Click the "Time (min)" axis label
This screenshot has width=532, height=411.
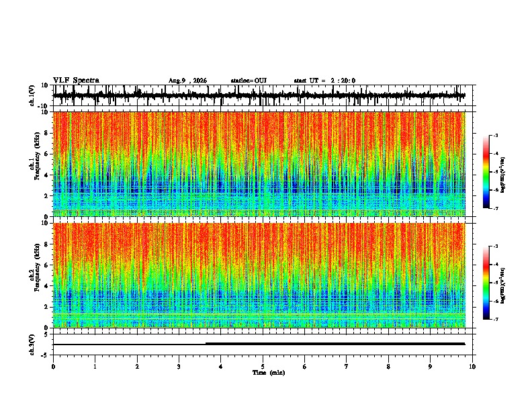(269, 373)
